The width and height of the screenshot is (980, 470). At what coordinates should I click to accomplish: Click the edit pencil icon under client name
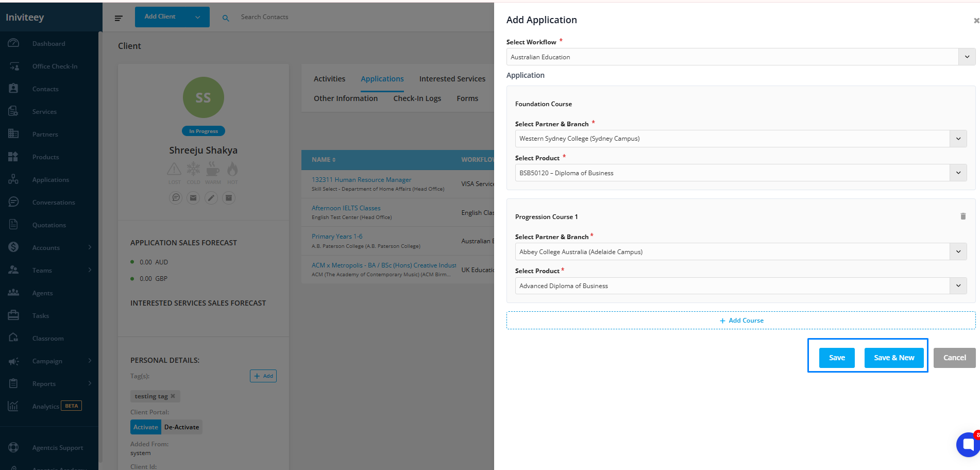tap(211, 197)
